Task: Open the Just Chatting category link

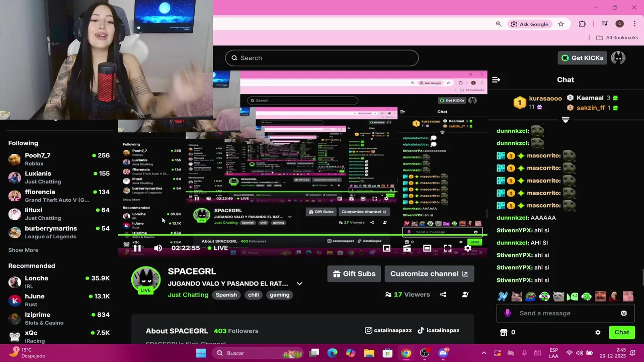Action: pyautogui.click(x=188, y=295)
